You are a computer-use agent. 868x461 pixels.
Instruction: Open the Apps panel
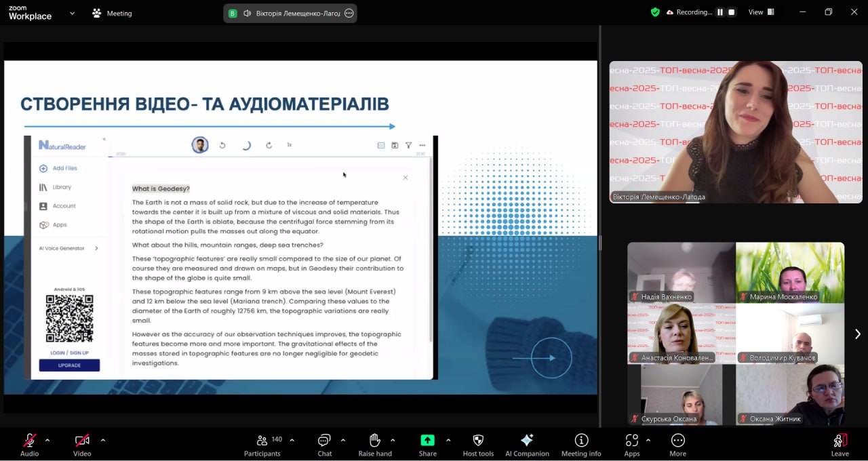click(x=632, y=445)
